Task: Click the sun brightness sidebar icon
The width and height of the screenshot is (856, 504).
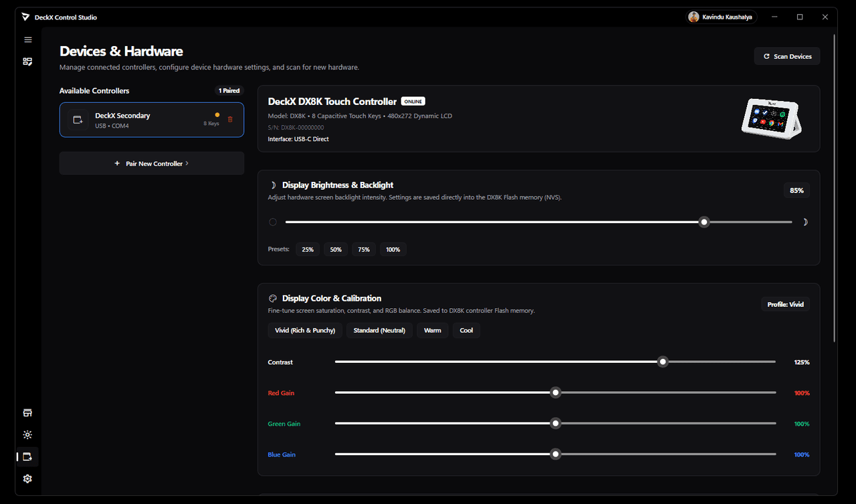Action: click(x=27, y=434)
